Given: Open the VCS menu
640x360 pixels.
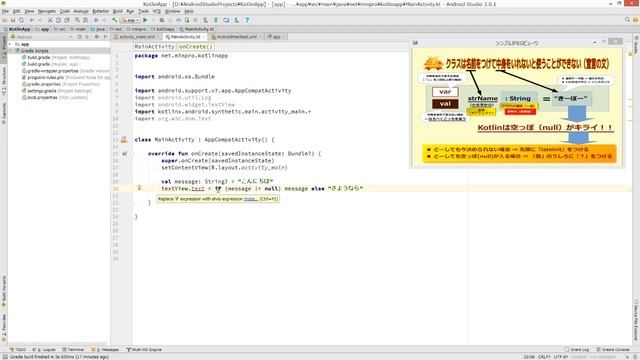Looking at the screenshot, I should pyautogui.click(x=156, y=11).
